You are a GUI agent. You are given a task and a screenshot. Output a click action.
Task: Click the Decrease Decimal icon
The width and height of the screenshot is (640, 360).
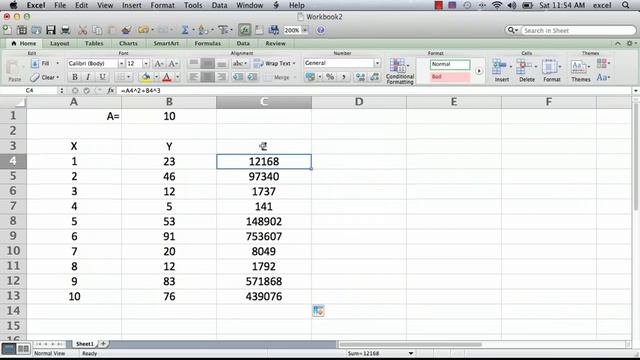(374, 77)
